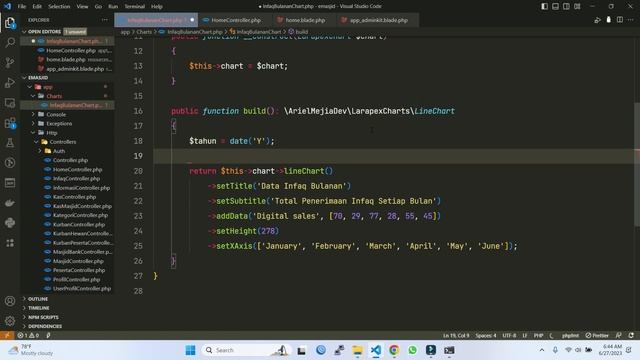Open the Run and Debug view

click(x=10, y=82)
